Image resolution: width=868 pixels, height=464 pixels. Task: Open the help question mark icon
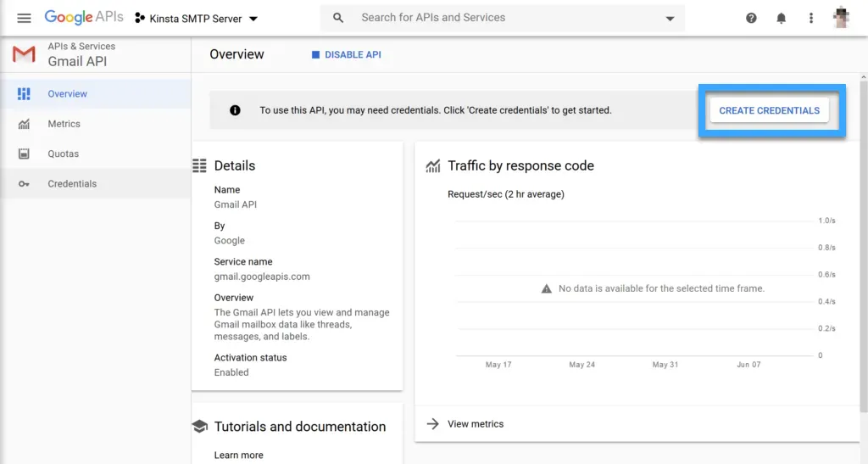[x=751, y=19]
